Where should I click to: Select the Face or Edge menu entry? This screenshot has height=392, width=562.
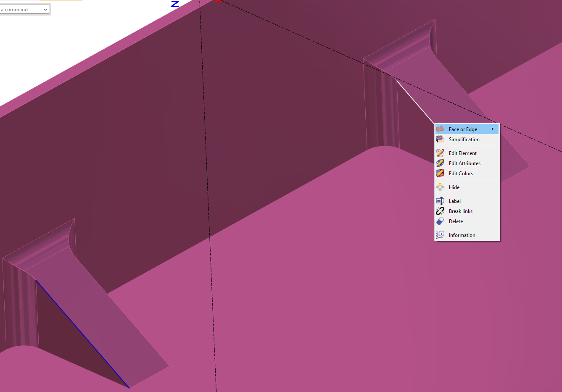[x=463, y=129]
